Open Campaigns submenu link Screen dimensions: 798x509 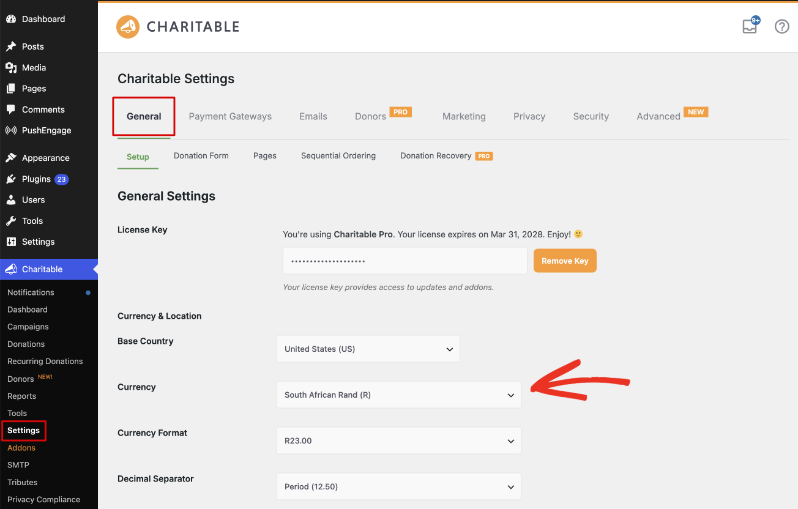[28, 327]
